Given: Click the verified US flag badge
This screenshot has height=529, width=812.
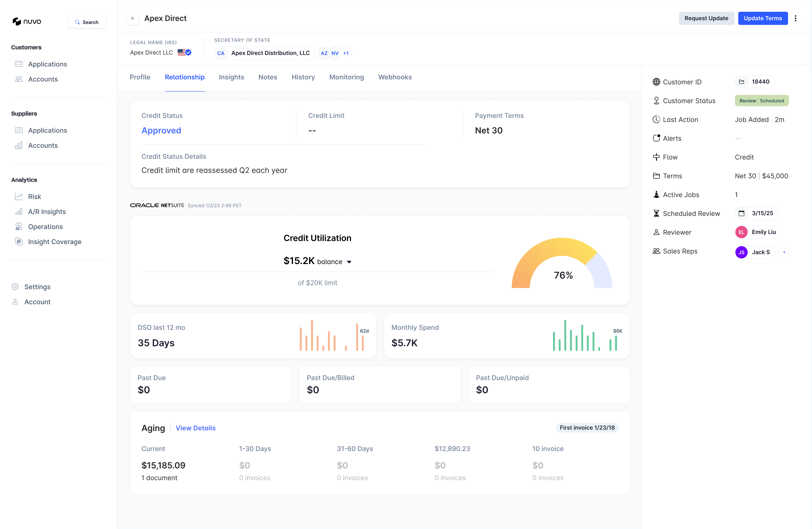Looking at the screenshot, I should (185, 53).
